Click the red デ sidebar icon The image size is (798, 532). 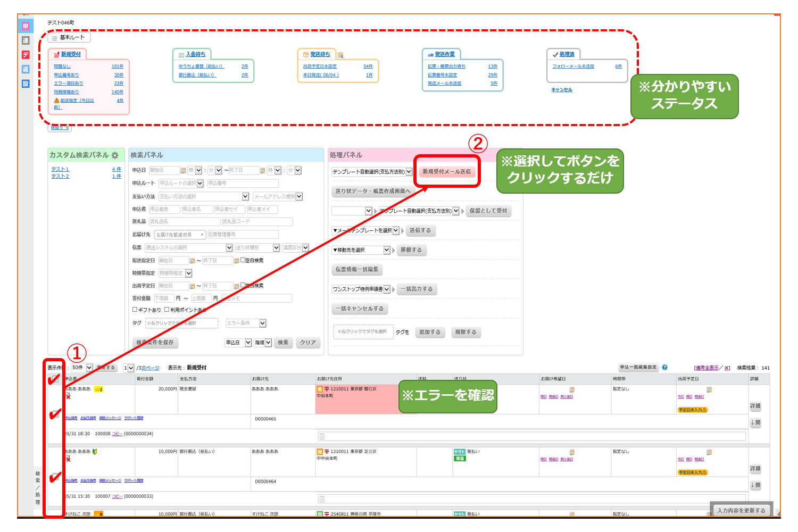tap(26, 55)
